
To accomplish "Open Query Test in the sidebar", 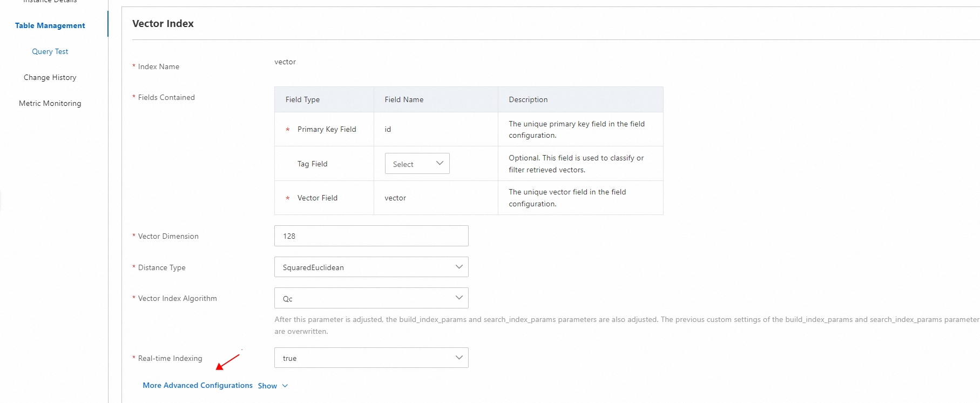I will tap(50, 51).
